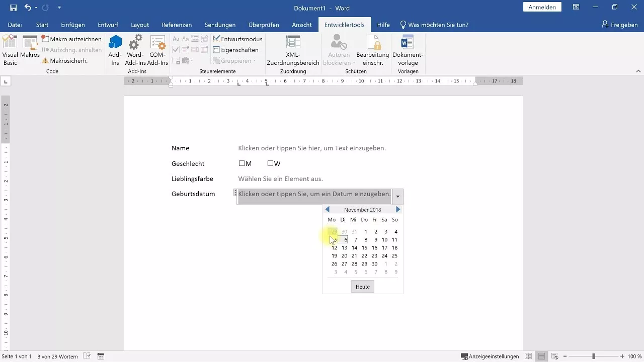
Task: Select the Rich-Text-Inhaltssteuerelement icon
Action: coord(176,38)
